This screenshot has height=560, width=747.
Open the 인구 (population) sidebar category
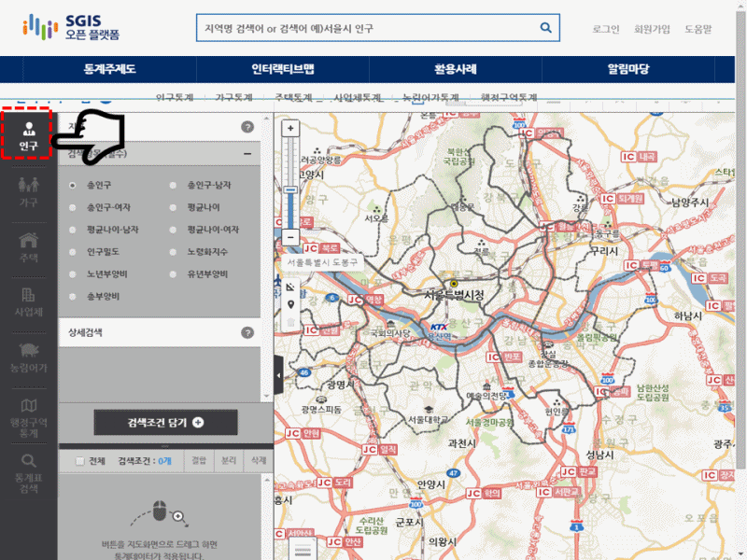28,134
